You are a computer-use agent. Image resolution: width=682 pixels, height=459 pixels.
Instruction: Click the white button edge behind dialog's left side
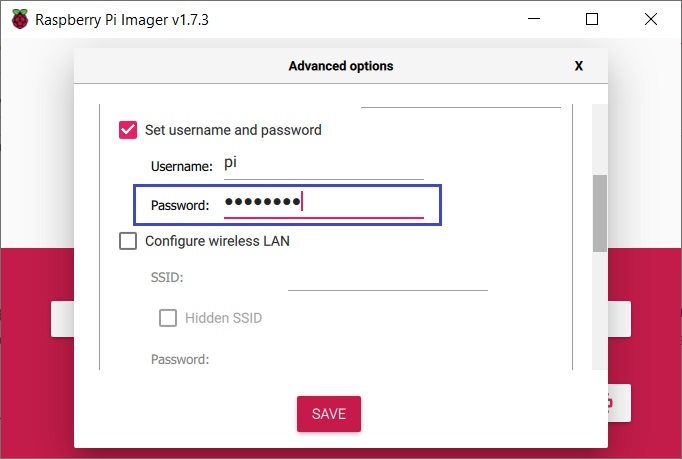[62, 319]
